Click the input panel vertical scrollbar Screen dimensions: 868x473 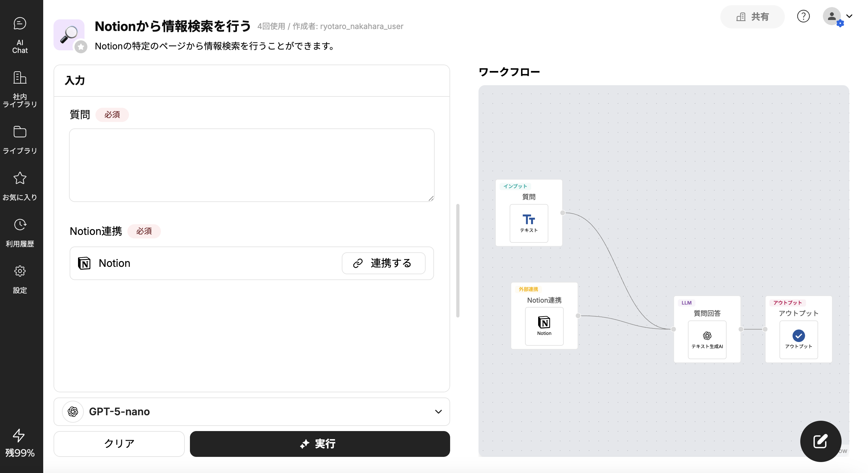(458, 260)
